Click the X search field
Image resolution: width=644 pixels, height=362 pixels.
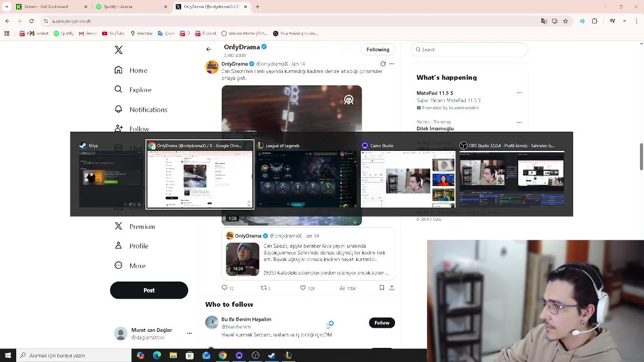469,49
